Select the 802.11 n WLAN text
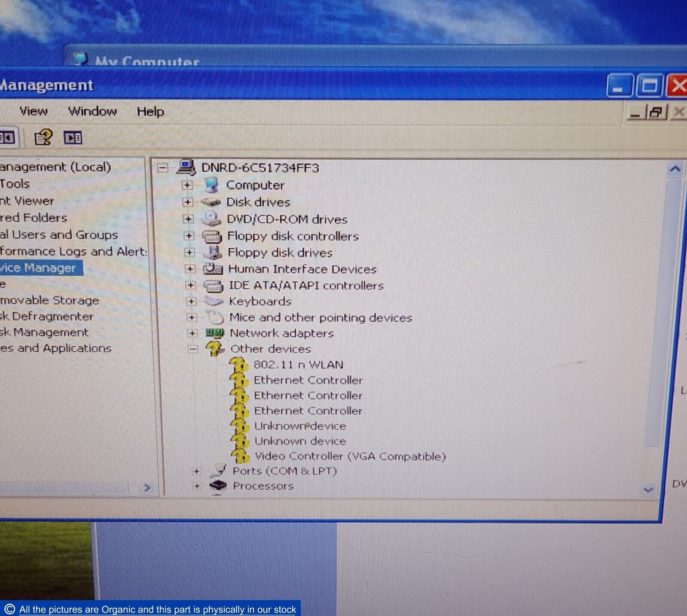This screenshot has height=616, width=687. coord(298,365)
